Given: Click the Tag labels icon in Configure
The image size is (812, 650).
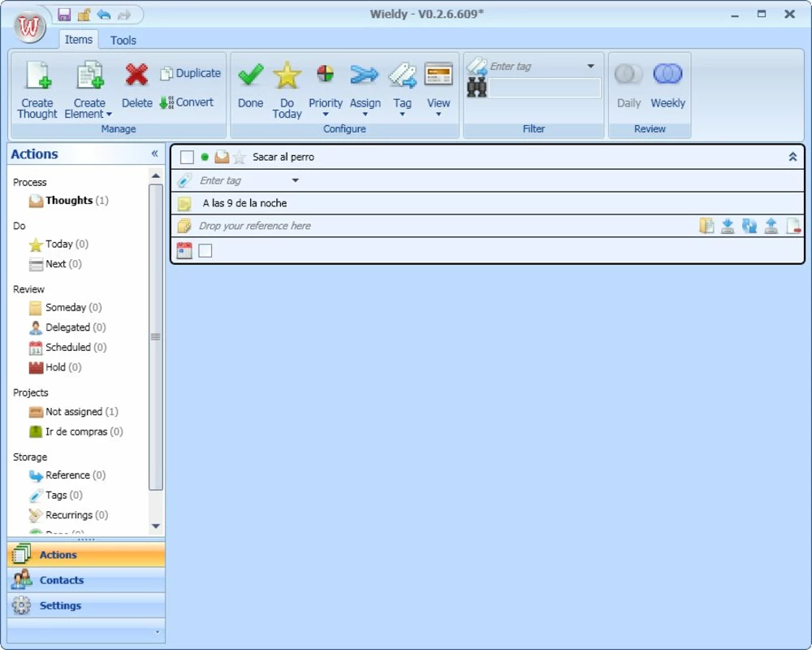Looking at the screenshot, I should tap(403, 76).
